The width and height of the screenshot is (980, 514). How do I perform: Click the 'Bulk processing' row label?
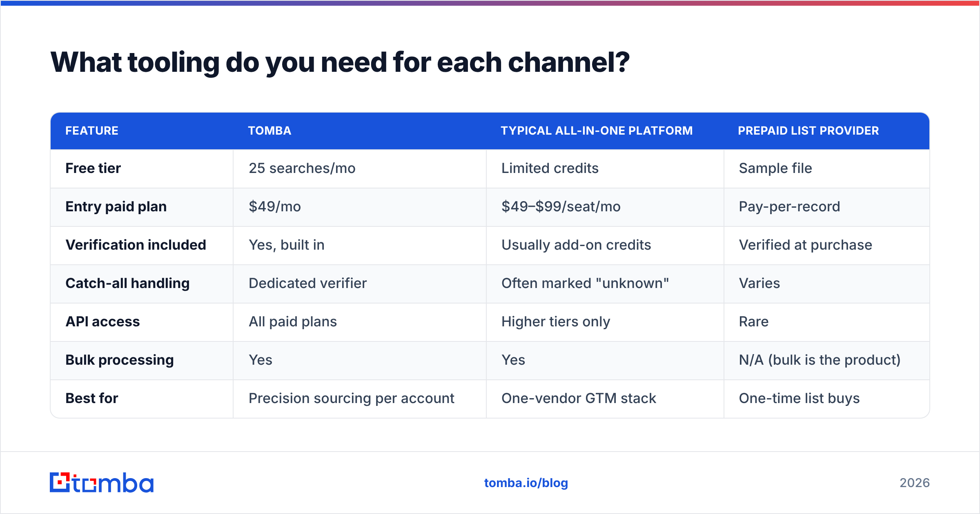coord(120,360)
